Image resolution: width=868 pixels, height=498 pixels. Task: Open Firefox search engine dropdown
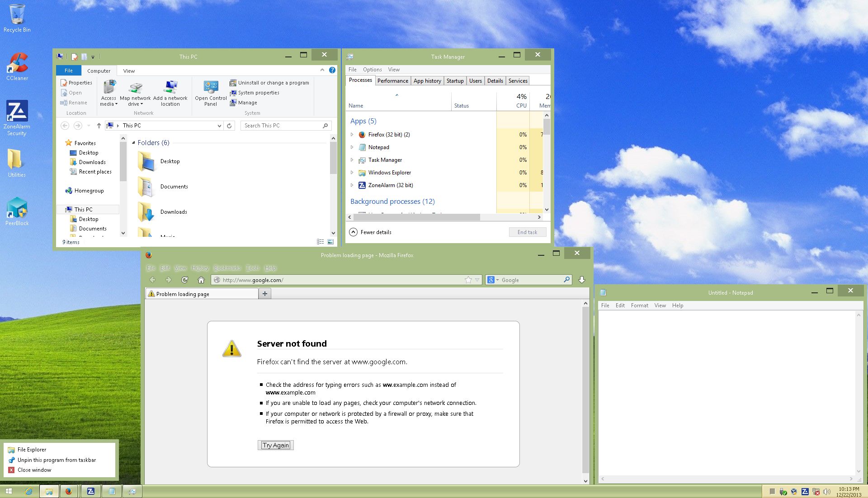click(497, 280)
